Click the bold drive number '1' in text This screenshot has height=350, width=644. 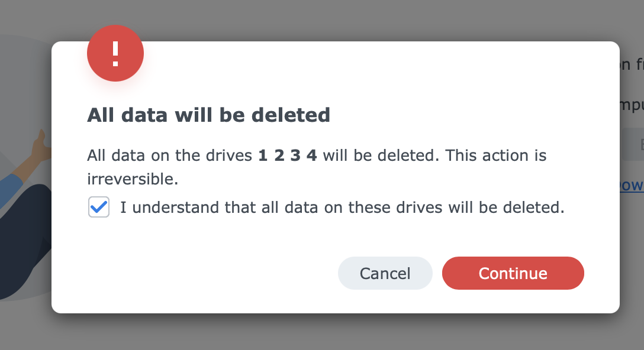263,155
